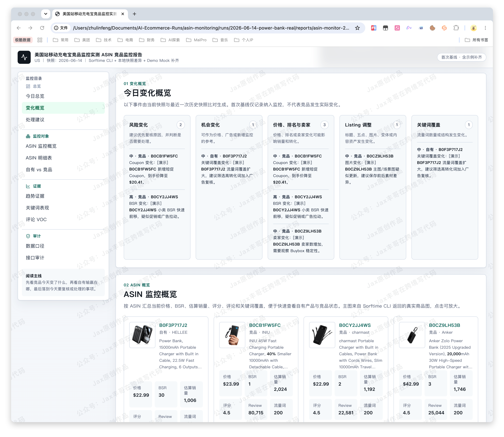Click the blue speed-stripe extension icon

(x=421, y=28)
